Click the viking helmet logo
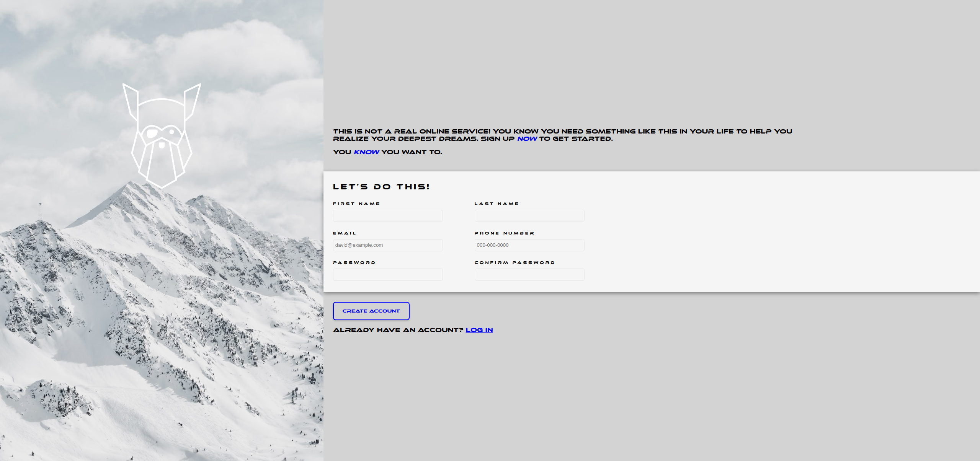Image resolution: width=980 pixels, height=461 pixels. 162,136
